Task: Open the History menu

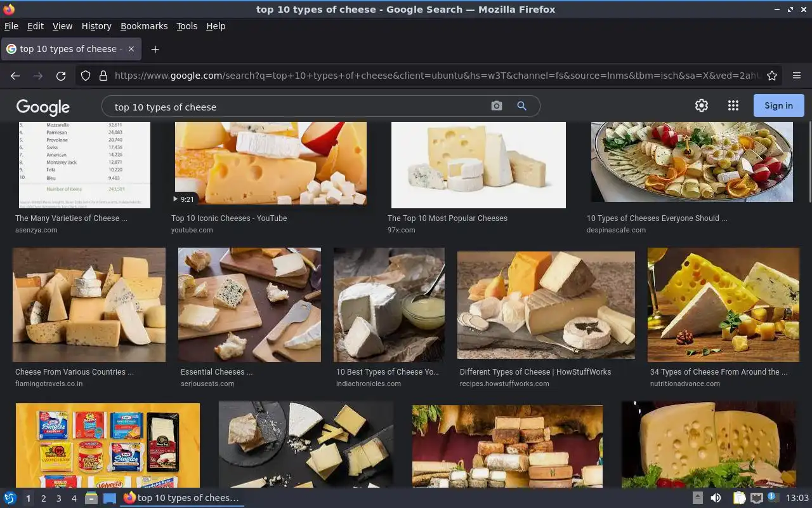Action: 96,26
